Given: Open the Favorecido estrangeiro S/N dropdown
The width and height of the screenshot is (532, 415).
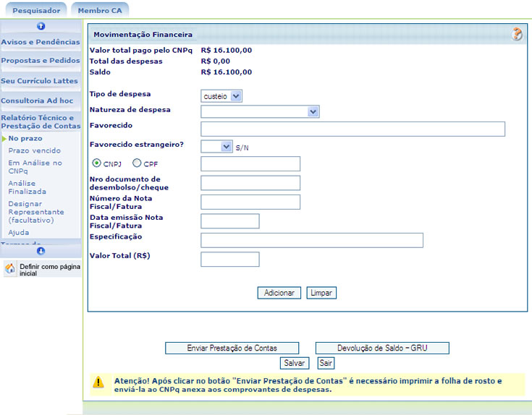Looking at the screenshot, I should pos(216,146).
